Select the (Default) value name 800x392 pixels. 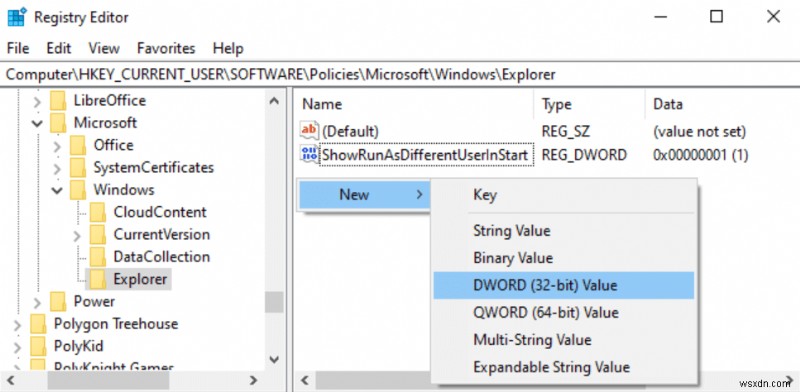(x=350, y=132)
